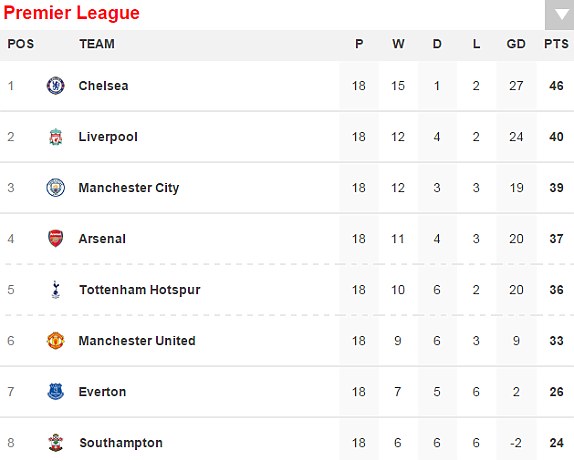Click the TEAM column header
The width and height of the screenshot is (574, 460).
[97, 44]
